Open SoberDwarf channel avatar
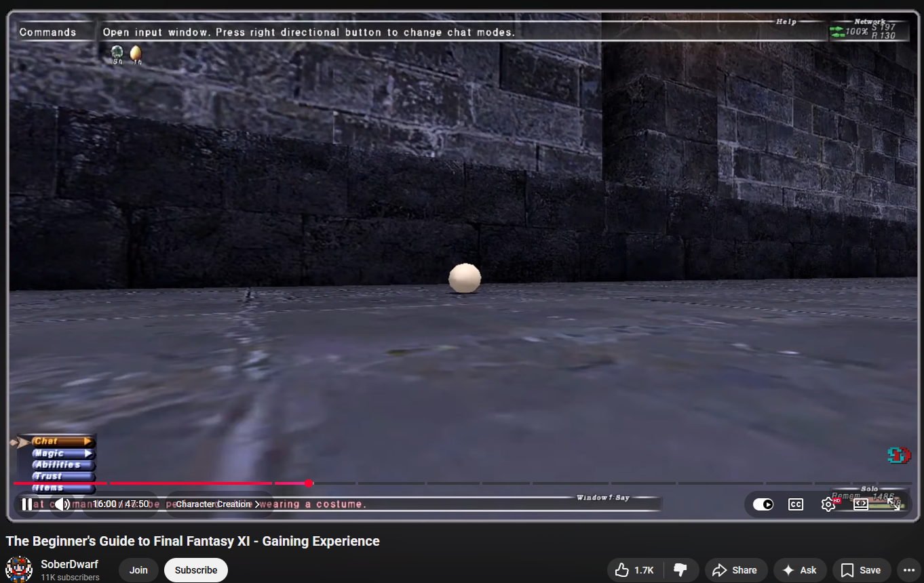924x583 pixels. click(x=19, y=569)
